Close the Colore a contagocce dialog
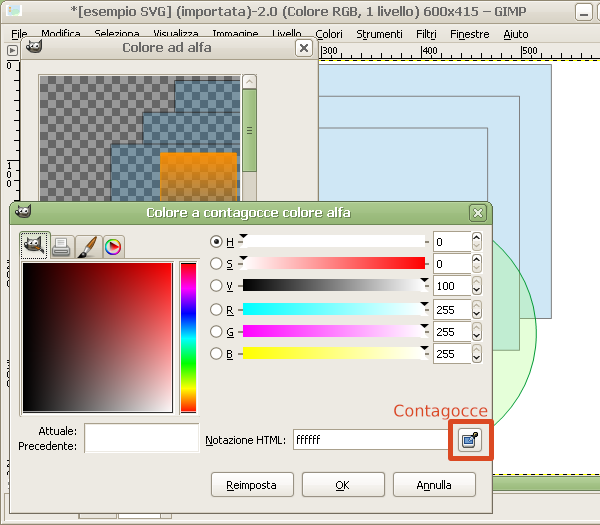Viewport: 600px width, 525px height. click(x=479, y=213)
